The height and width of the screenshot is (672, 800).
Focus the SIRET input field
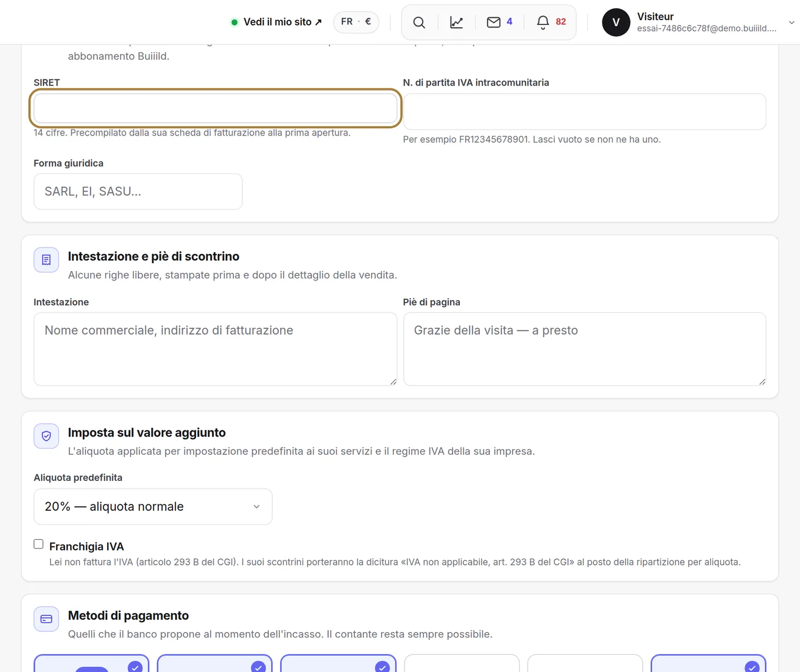(216, 108)
